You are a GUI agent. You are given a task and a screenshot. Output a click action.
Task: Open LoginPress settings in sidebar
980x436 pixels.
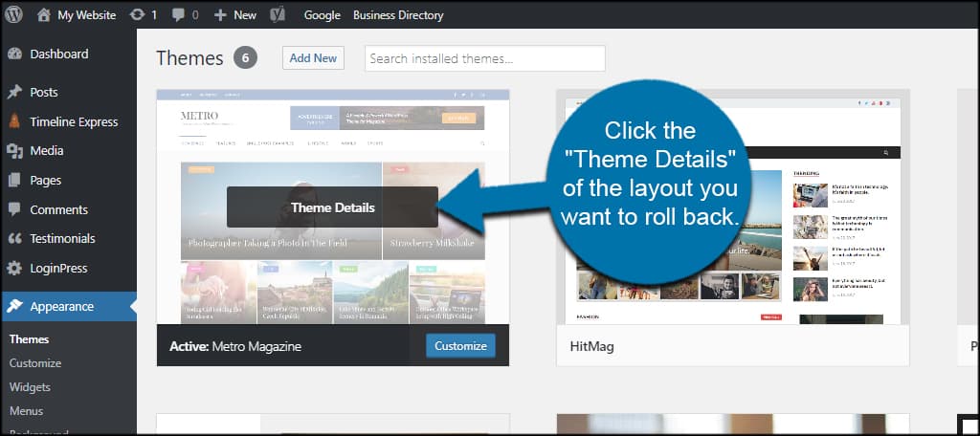(58, 269)
